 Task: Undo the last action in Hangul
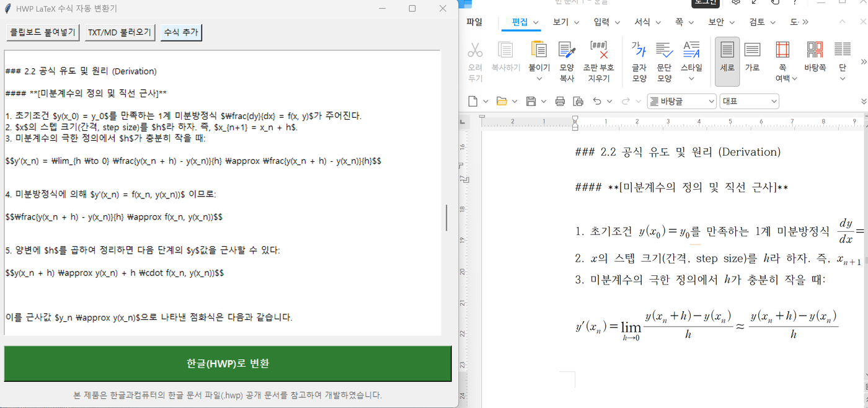[597, 101]
